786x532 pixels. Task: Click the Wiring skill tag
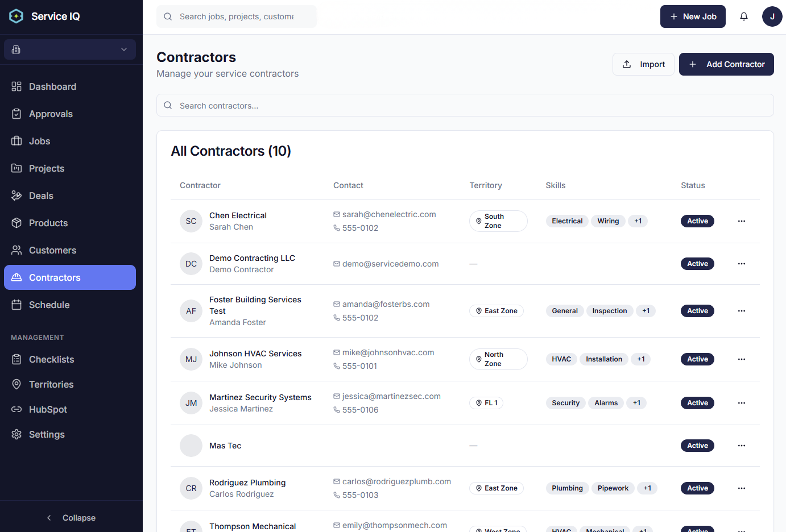pos(608,221)
